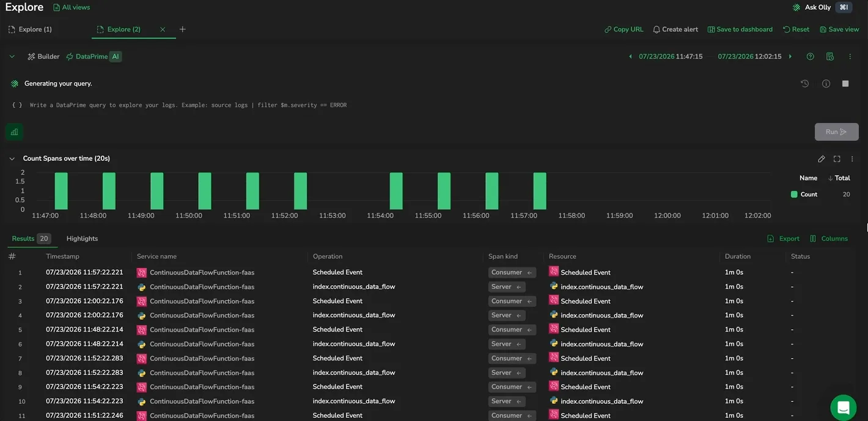Click query info circle icon
This screenshot has width=868, height=421.
point(826,84)
